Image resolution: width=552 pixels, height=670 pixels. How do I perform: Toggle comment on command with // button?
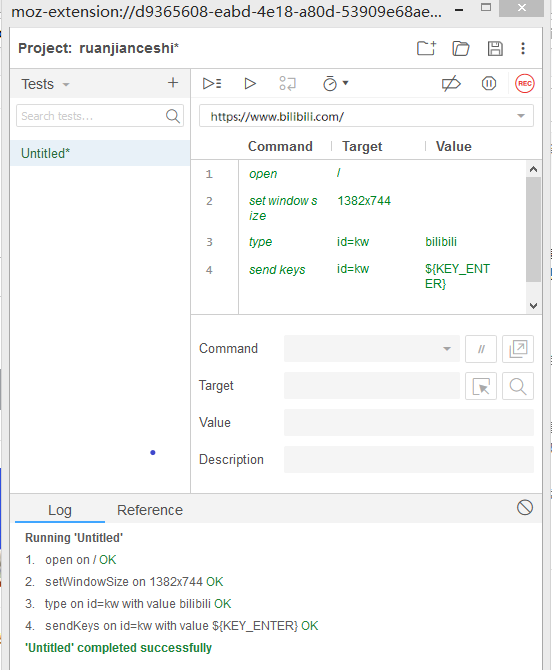[481, 349]
